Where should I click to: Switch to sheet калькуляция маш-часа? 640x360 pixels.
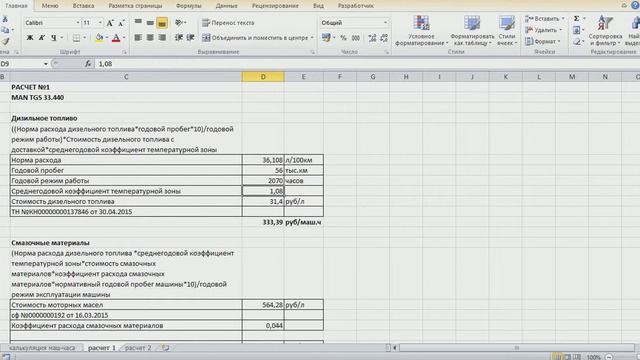click(x=42, y=348)
